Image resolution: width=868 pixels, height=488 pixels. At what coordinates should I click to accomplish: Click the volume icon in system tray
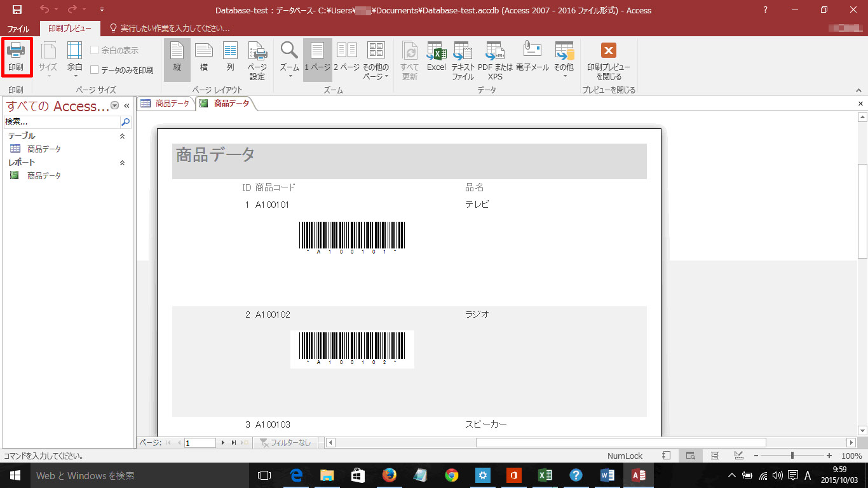tap(778, 475)
